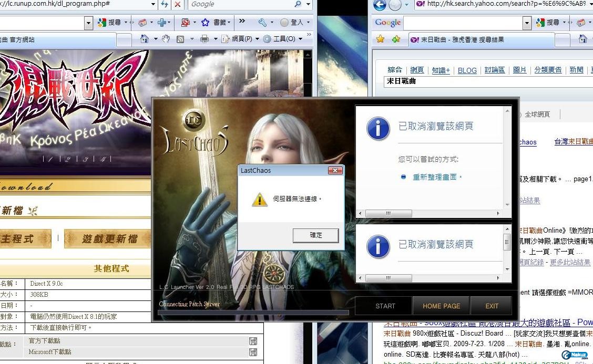
Task: Click the printer icon in left command bar
Action: click(x=205, y=38)
